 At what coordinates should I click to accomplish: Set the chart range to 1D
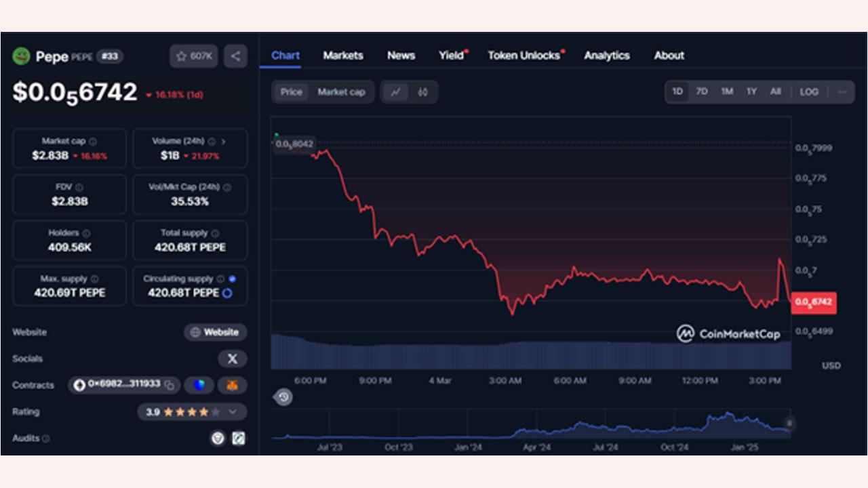pos(677,91)
